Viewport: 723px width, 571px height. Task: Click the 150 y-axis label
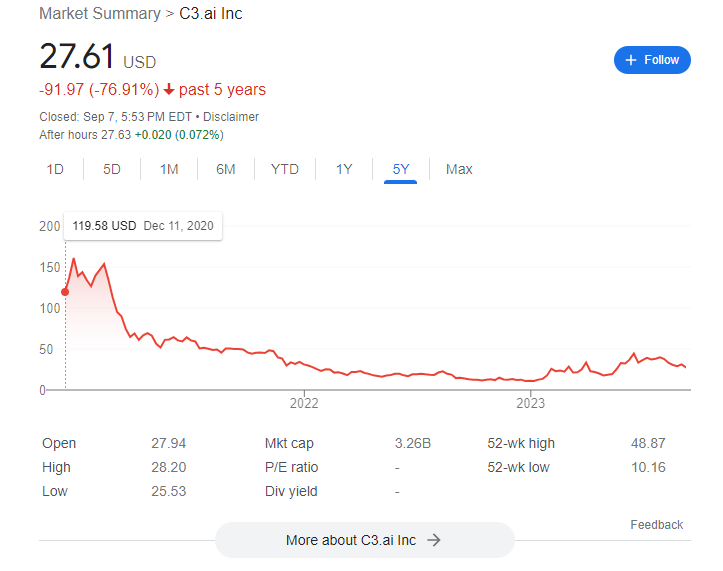50,268
